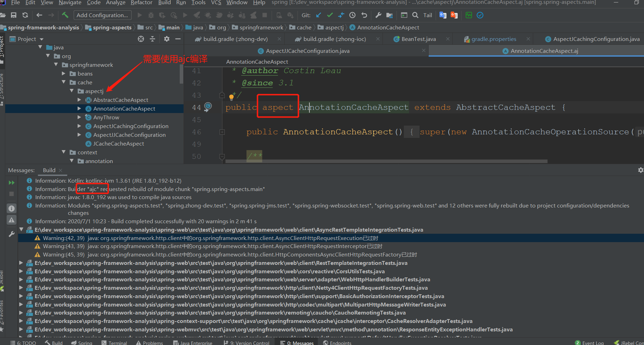Click the blue circled checkmark toolbar icon
This screenshot has height=345, width=644.
[x=480, y=15]
